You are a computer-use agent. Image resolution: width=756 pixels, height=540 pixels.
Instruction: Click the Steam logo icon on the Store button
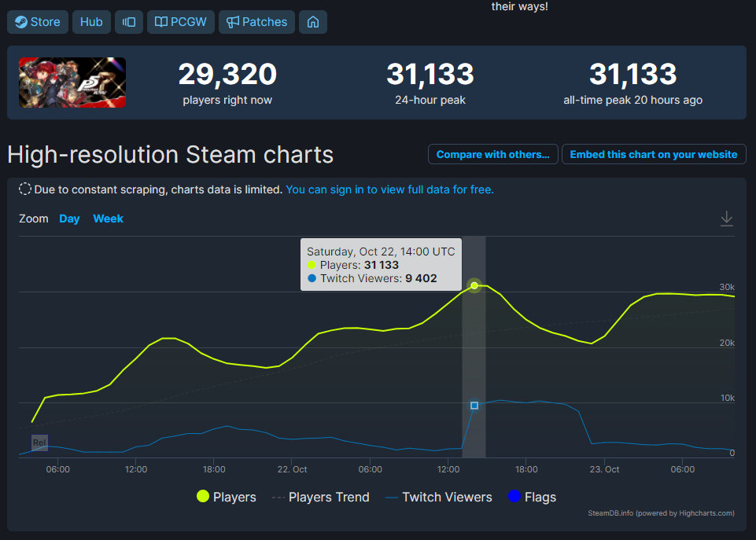[20, 21]
